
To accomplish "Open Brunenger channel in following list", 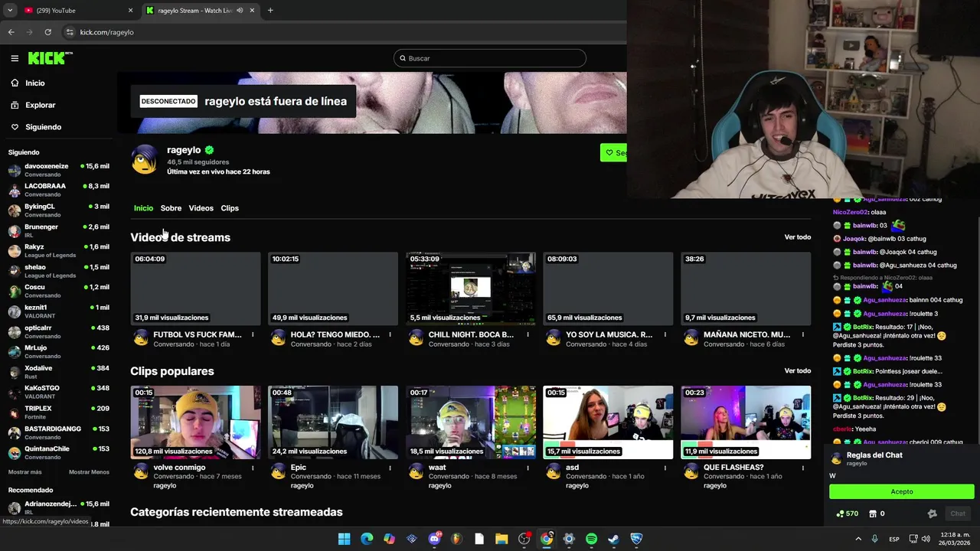I will pos(58,230).
